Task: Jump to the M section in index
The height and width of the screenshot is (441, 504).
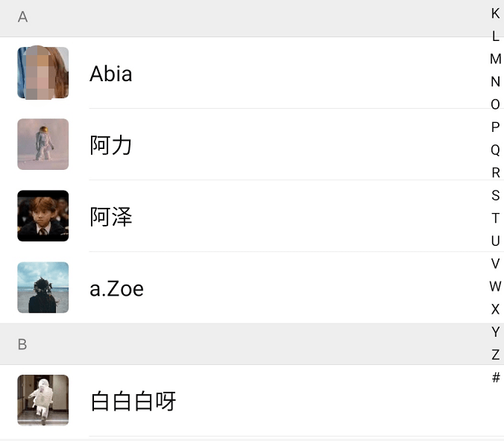Action: click(496, 59)
